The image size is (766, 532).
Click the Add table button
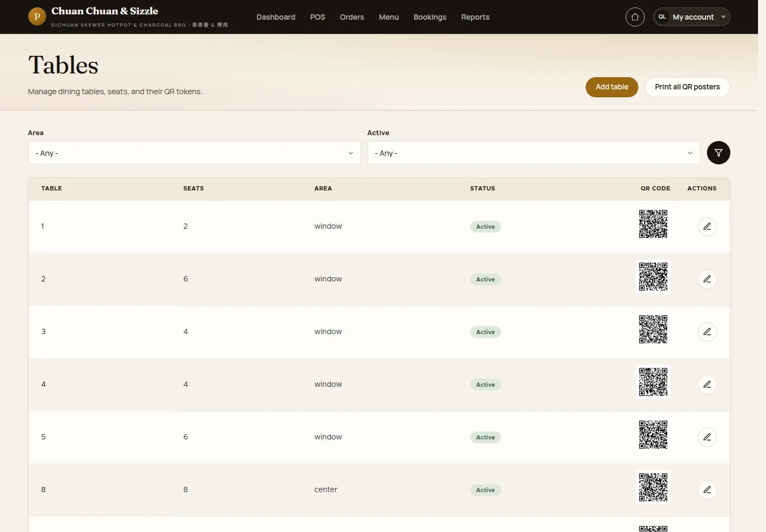(x=612, y=87)
